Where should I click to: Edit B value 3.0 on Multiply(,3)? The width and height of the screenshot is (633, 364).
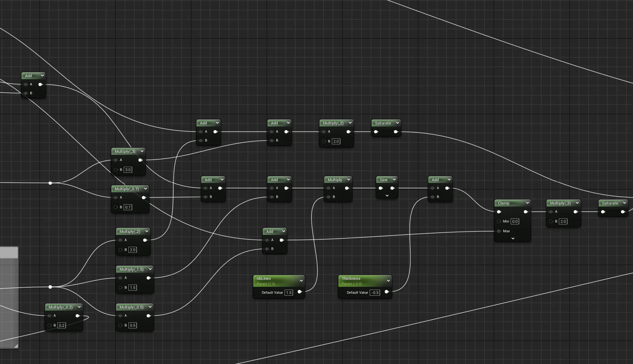[128, 170]
